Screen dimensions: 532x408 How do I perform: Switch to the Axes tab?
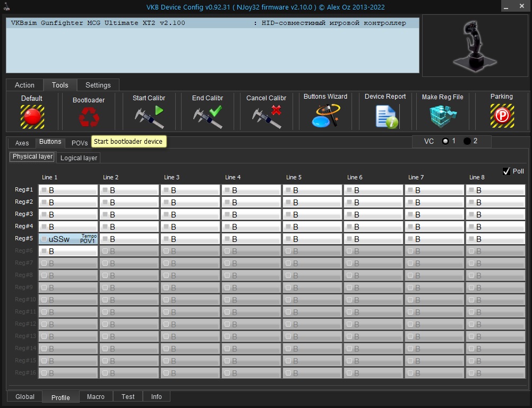[x=22, y=143]
